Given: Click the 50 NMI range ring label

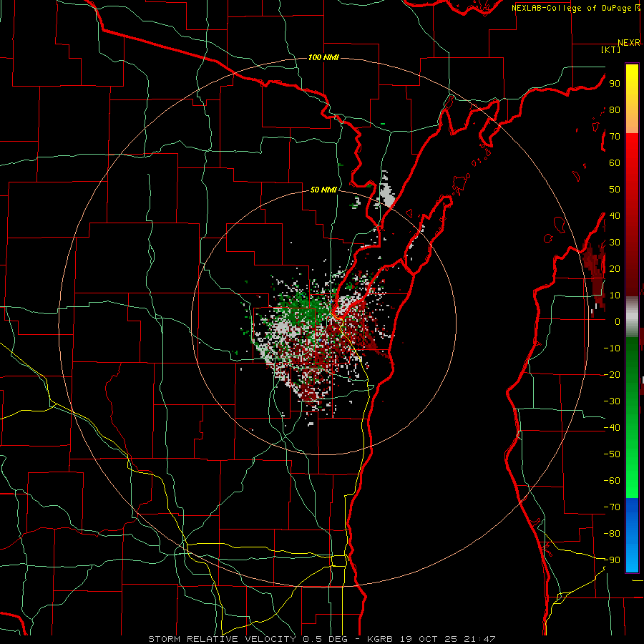Looking at the screenshot, I should [x=323, y=190].
